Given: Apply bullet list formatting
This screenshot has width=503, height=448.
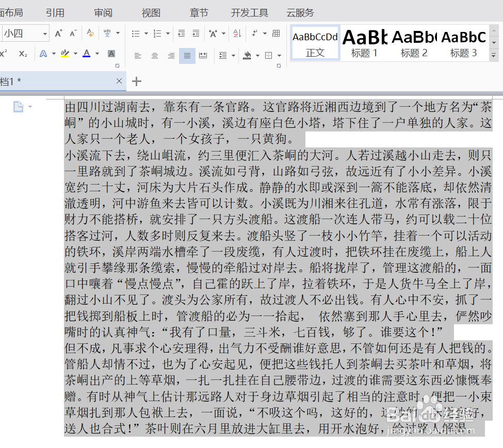Looking at the screenshot, I should click(136, 34).
